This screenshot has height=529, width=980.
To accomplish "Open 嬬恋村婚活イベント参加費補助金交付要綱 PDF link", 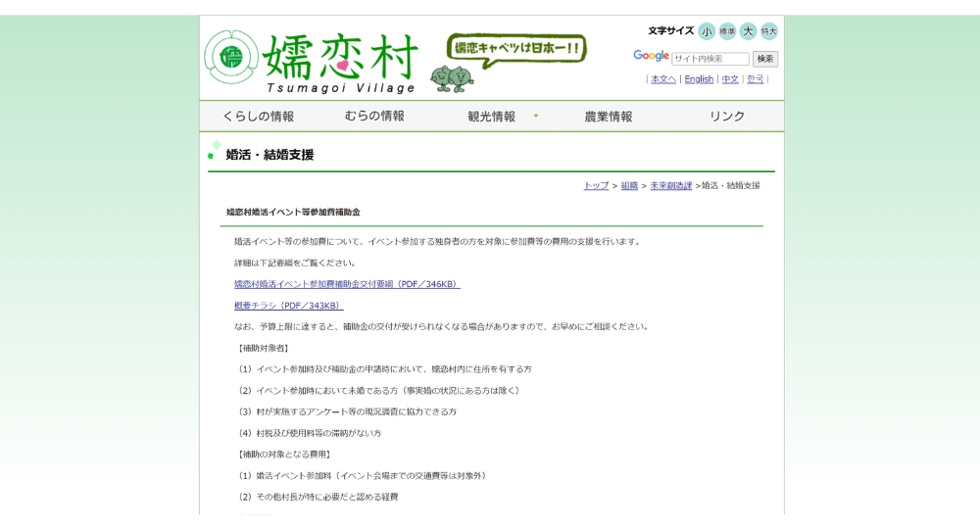I will (347, 284).
